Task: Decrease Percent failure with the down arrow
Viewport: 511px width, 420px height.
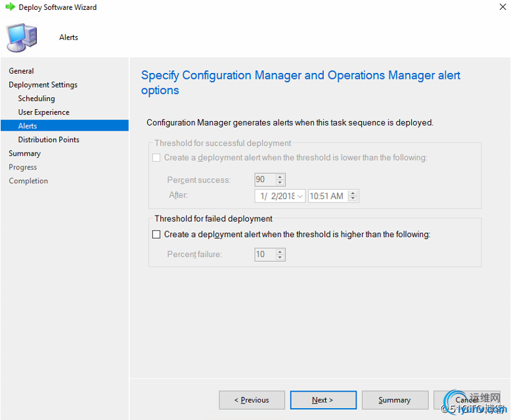Action: click(x=280, y=257)
